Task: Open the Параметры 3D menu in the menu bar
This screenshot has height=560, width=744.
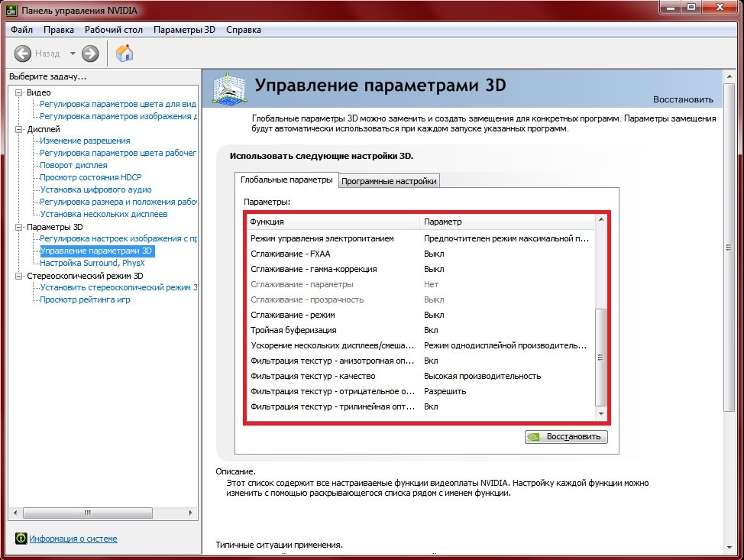Action: pyautogui.click(x=184, y=30)
